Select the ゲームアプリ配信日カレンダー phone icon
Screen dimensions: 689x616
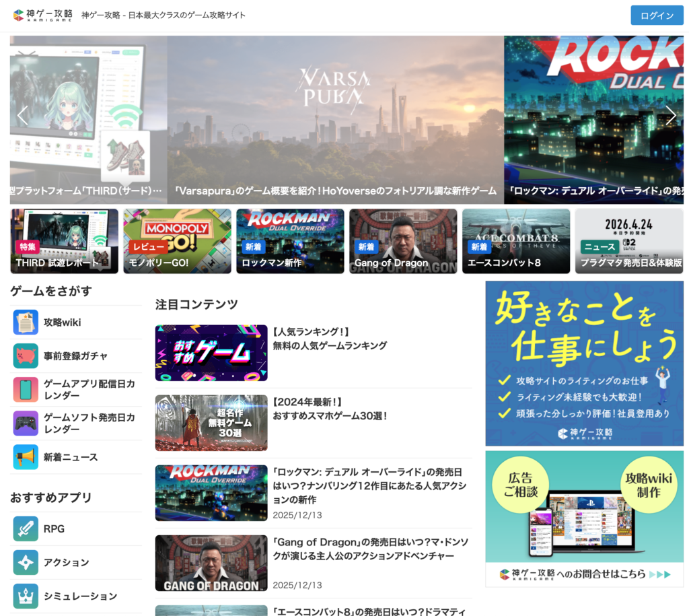[x=26, y=390]
